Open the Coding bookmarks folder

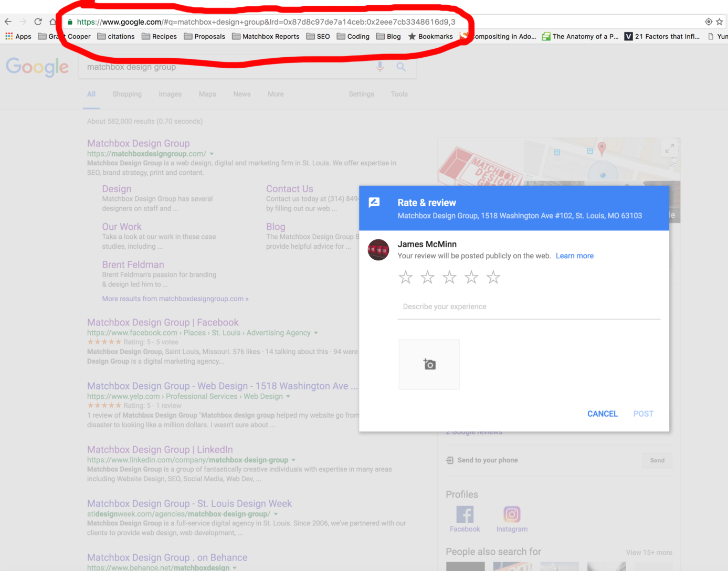coord(353,36)
